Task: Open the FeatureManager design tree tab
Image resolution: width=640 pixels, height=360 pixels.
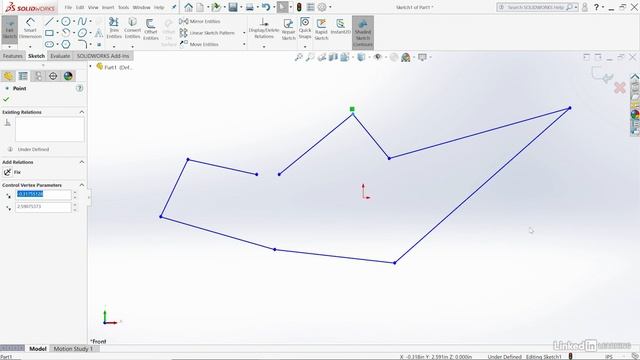Action: [8, 76]
